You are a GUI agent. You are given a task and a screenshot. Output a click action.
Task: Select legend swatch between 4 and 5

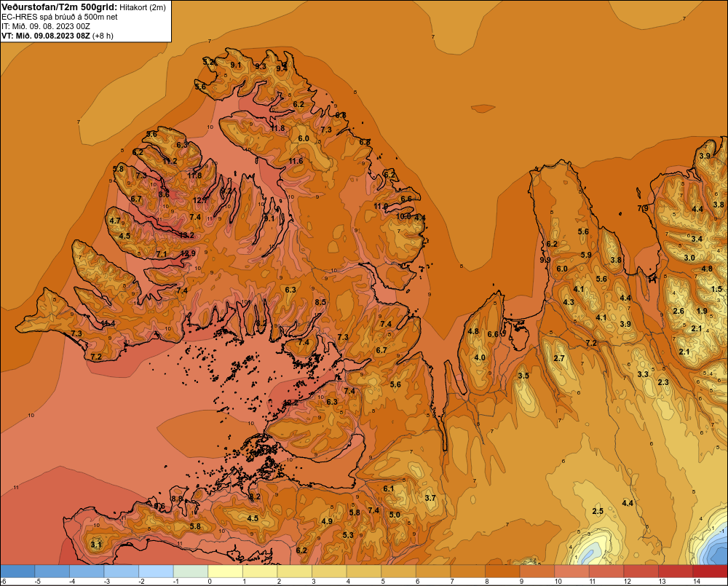click(x=363, y=571)
